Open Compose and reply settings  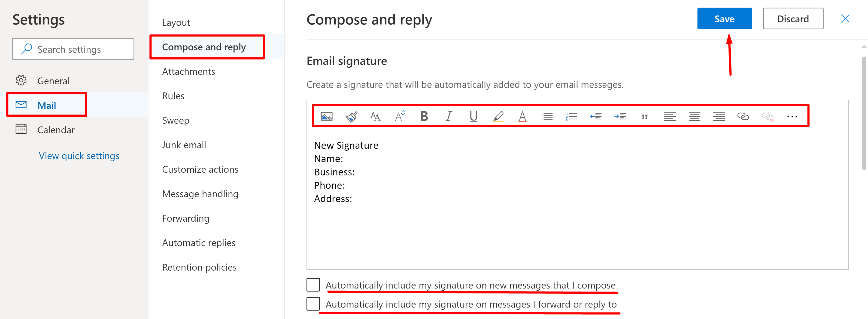pos(204,47)
